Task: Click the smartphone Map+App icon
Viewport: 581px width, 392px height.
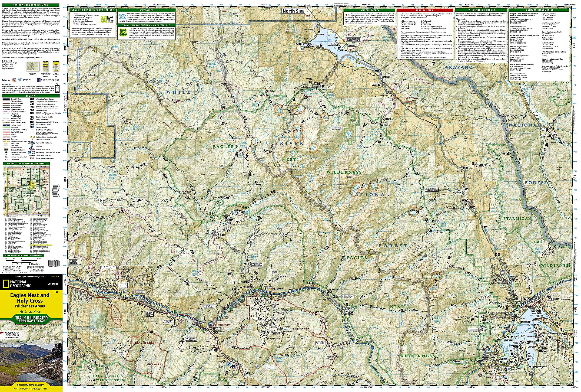Action: click(x=57, y=89)
